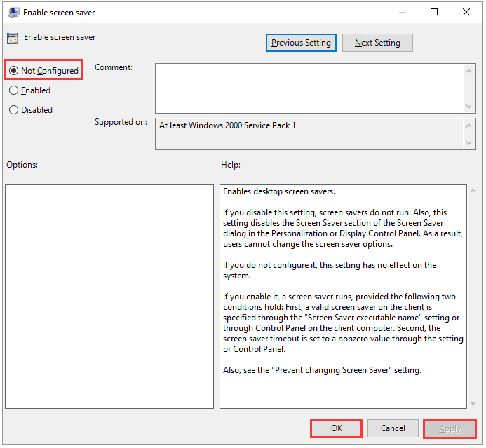
Task: Click the empty Options pane
Action: point(109,297)
